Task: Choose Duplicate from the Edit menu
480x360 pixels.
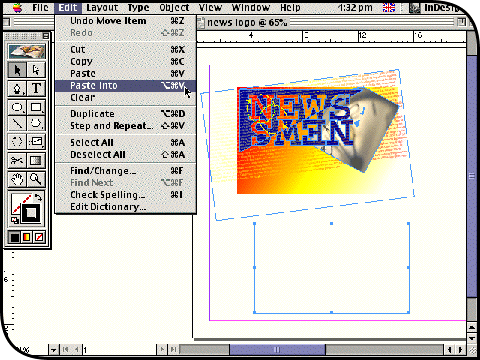Action: (126, 114)
